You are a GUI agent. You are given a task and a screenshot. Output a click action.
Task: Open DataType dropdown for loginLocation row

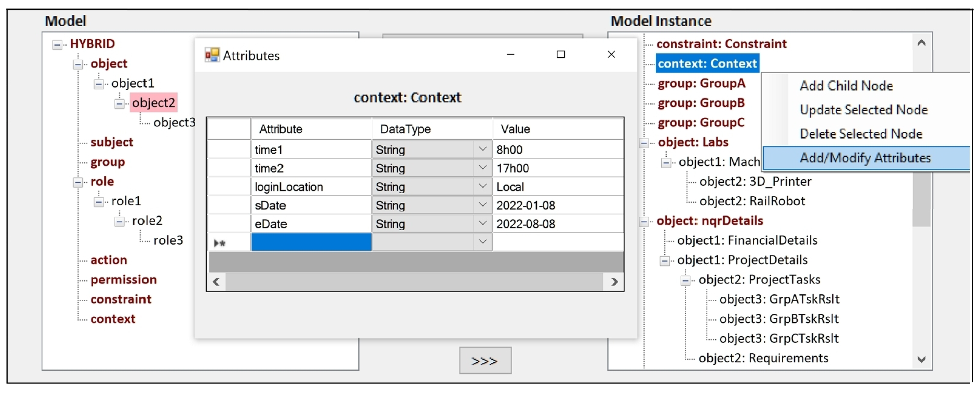pos(482,187)
